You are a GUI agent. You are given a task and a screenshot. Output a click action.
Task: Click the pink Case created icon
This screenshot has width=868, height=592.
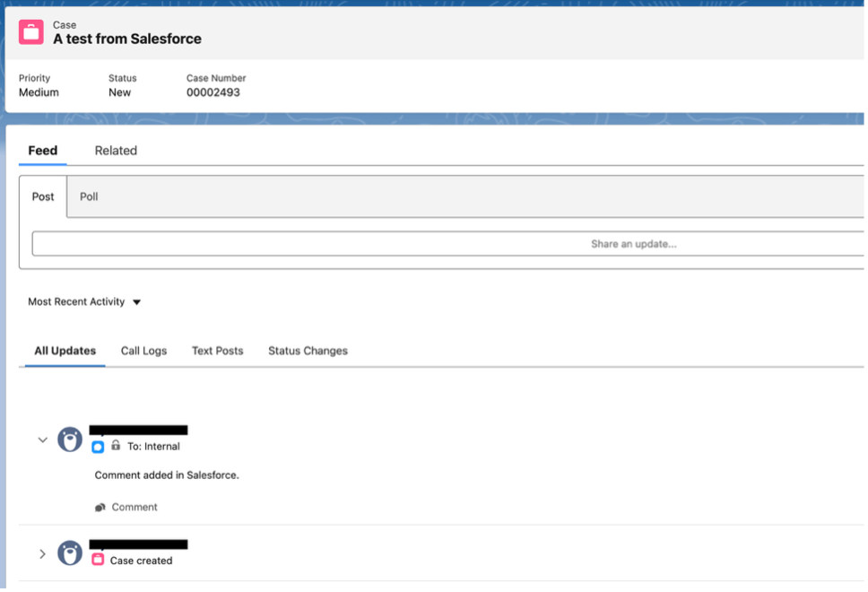coord(99,560)
